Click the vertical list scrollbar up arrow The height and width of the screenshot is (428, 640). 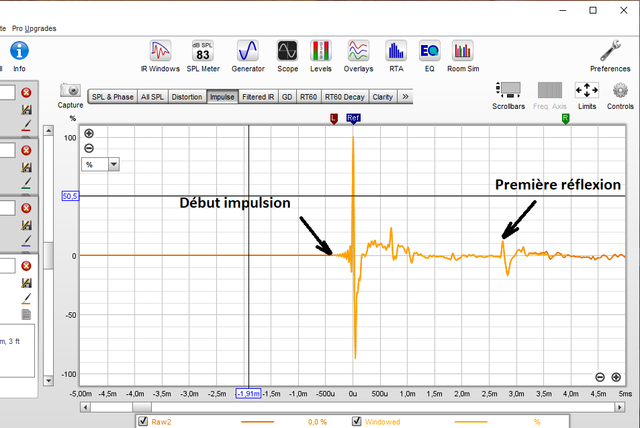coord(48,131)
